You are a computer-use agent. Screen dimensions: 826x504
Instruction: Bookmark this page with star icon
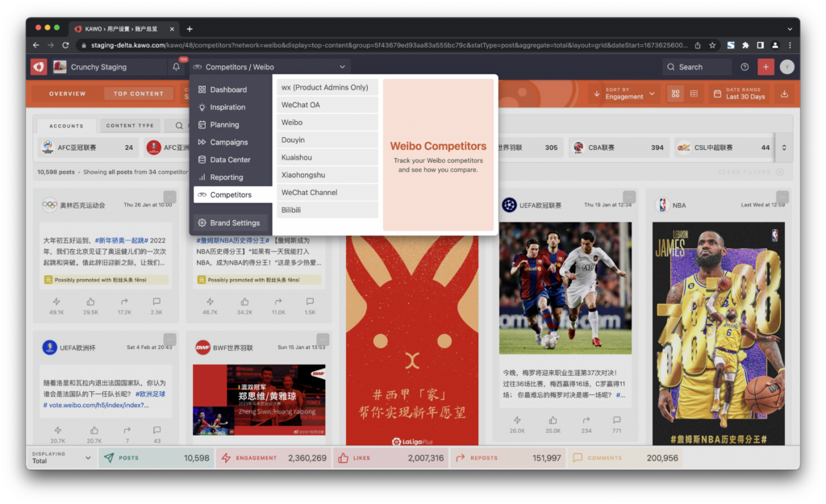tap(712, 45)
